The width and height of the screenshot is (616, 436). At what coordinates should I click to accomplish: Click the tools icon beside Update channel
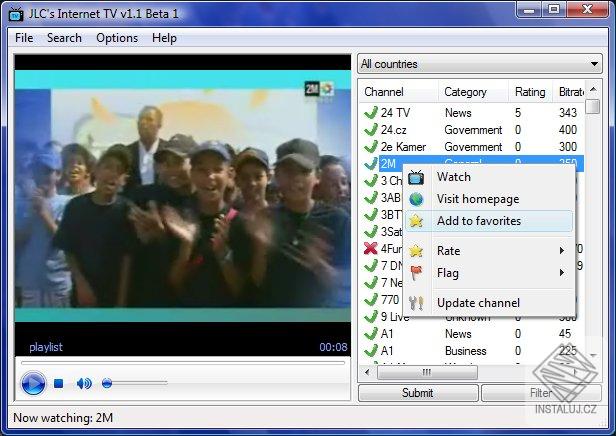pos(416,303)
